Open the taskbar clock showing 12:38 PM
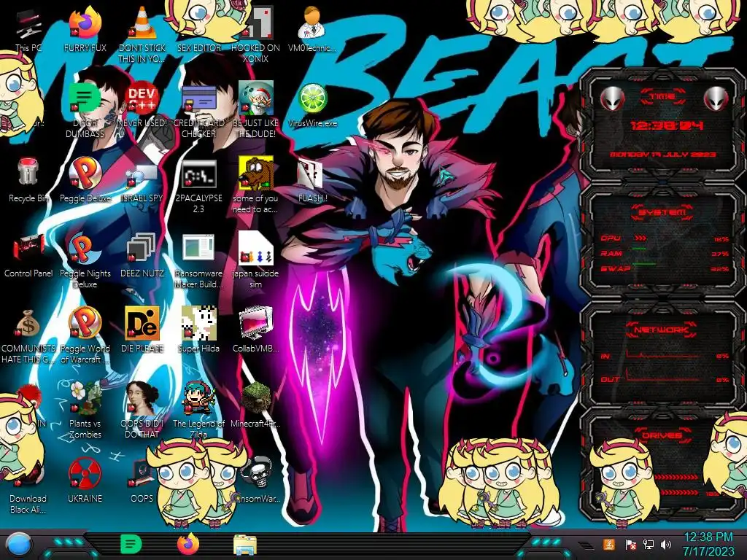Viewport: 747px width, 560px height. click(708, 544)
